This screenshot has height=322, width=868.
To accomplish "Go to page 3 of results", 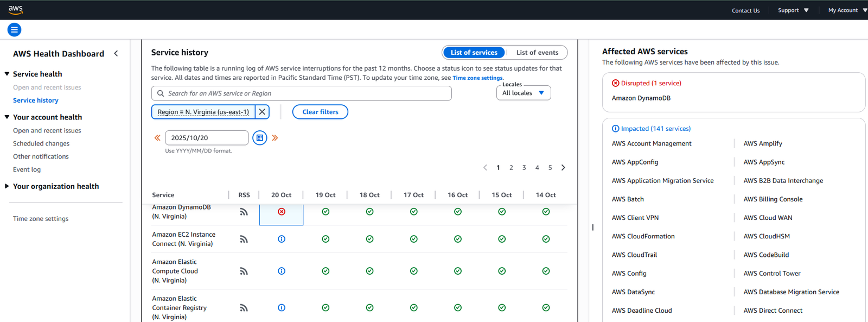I will click(x=524, y=168).
